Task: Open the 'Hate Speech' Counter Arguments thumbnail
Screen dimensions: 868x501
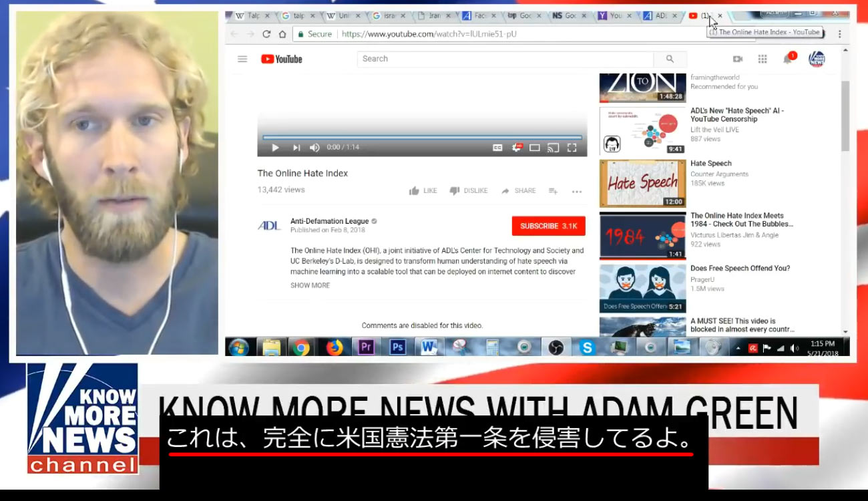Action: (642, 183)
